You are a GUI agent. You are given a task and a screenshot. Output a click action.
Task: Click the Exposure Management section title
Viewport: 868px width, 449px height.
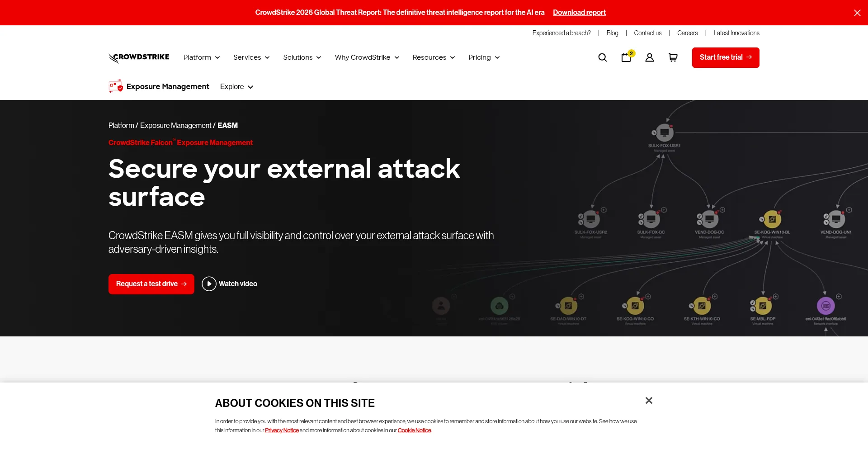[168, 86]
